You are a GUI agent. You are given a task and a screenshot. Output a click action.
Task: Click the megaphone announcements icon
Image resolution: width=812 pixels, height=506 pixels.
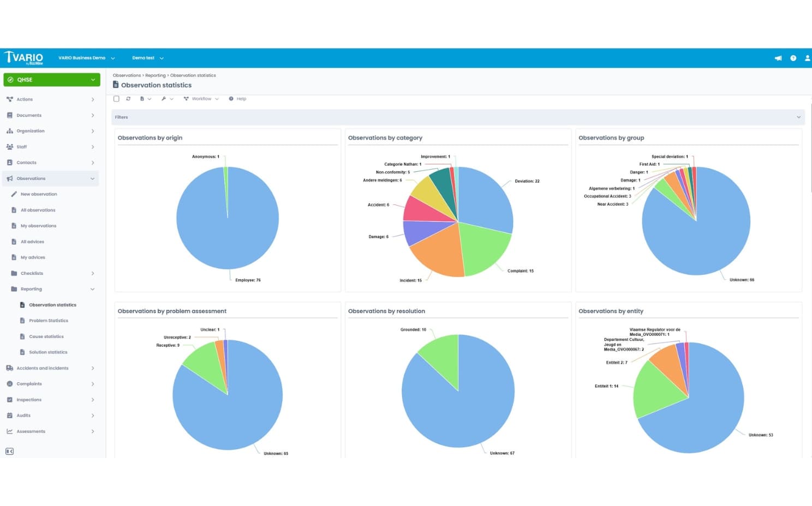click(778, 58)
